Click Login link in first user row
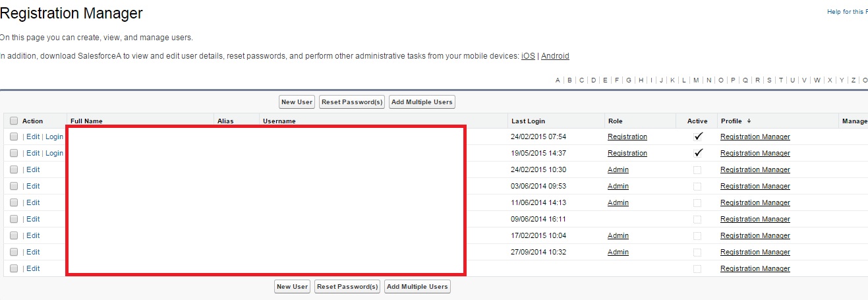Viewport: 868px width, 300px height. click(x=54, y=136)
